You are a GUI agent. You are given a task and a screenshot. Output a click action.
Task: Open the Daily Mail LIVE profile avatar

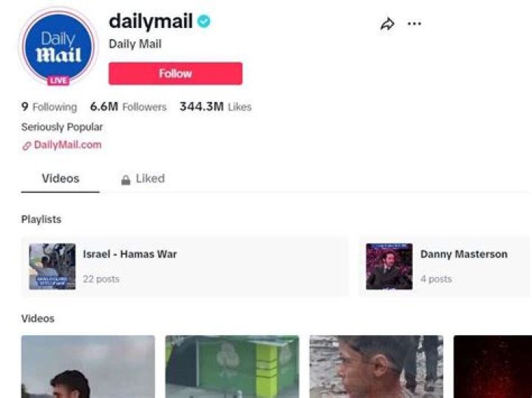[58, 47]
